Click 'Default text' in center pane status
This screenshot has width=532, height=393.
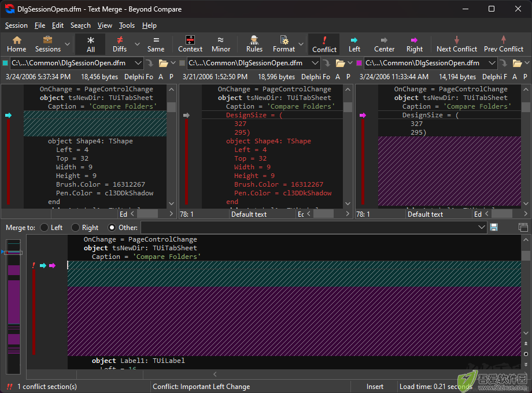point(249,214)
